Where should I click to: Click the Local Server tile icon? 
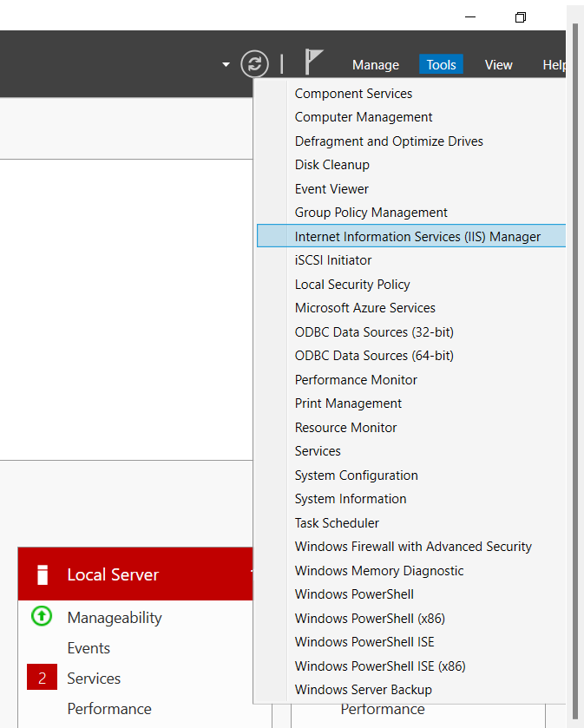pos(43,574)
